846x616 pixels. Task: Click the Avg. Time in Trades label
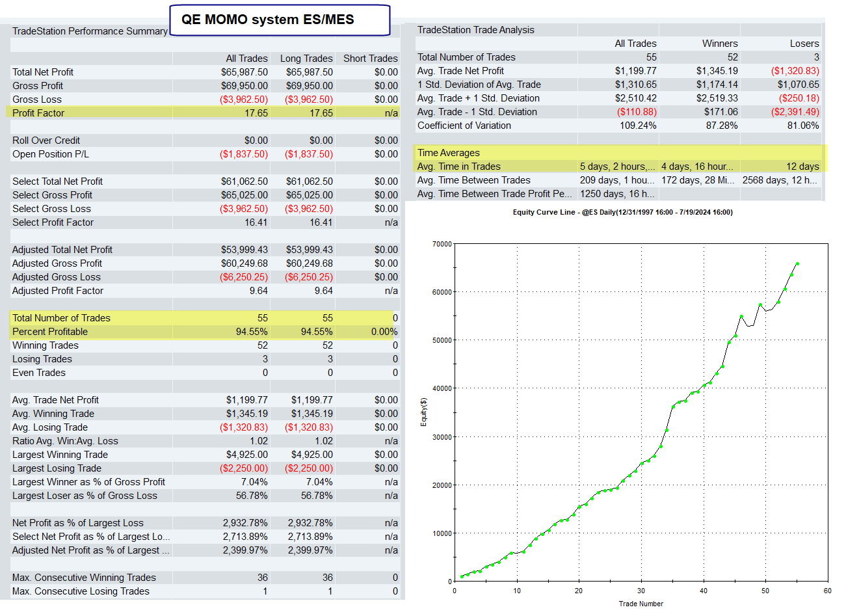click(x=459, y=167)
